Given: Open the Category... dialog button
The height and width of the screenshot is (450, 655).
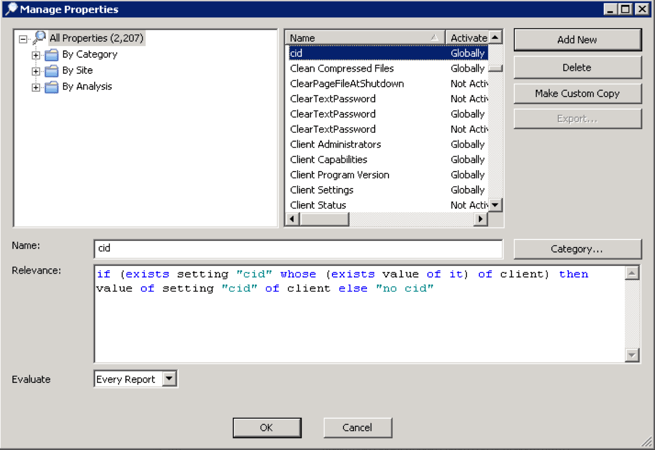Looking at the screenshot, I should [x=577, y=249].
